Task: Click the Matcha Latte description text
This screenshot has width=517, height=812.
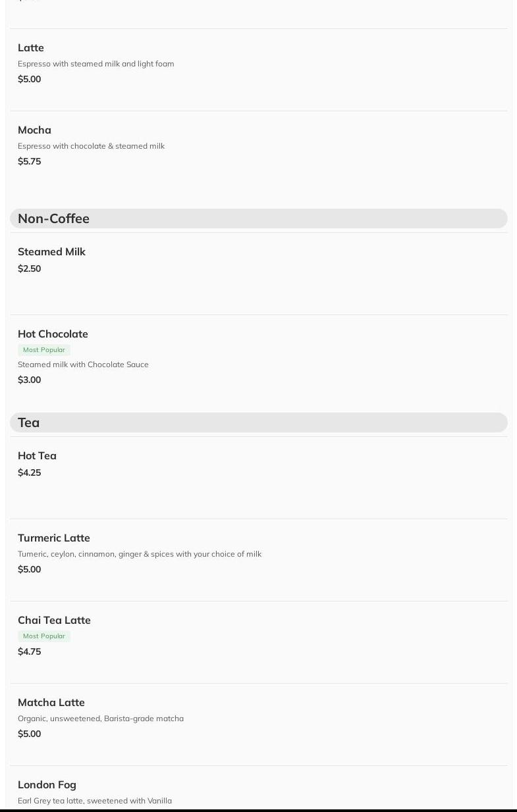Action: (x=101, y=719)
